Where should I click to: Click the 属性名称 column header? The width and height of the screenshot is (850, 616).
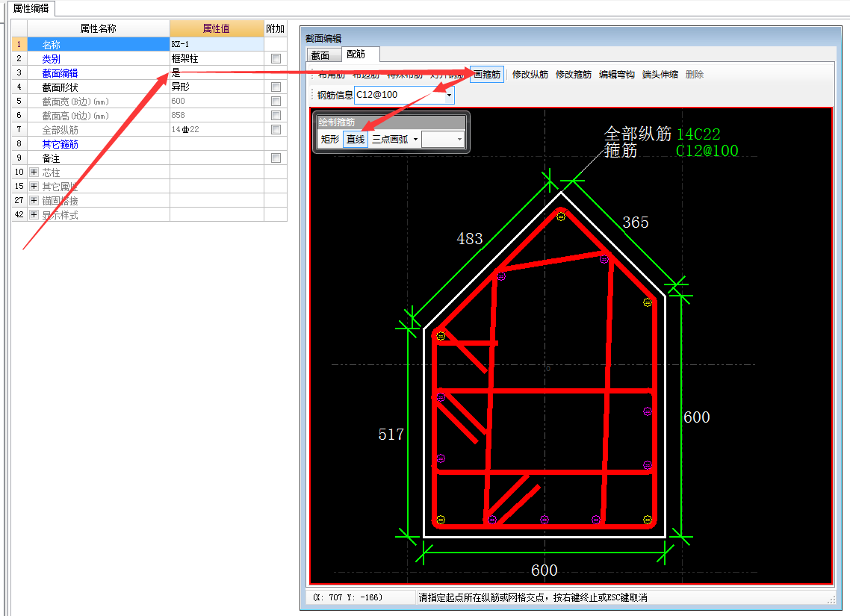click(98, 28)
